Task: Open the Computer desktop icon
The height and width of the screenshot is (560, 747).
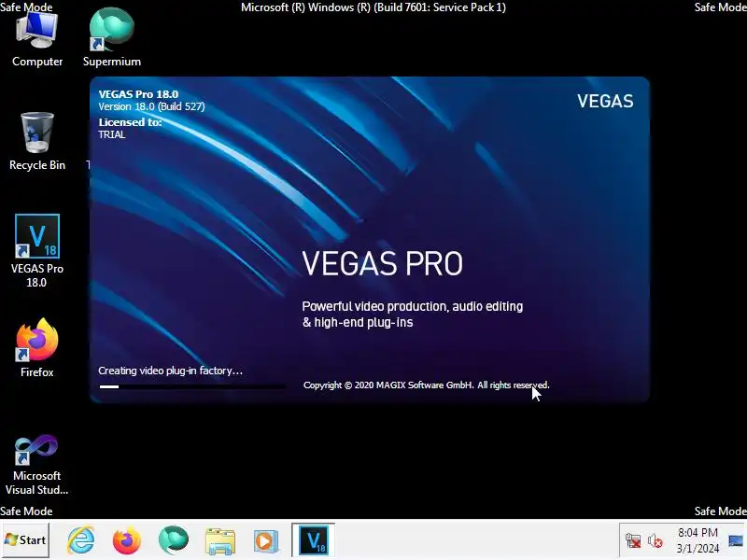Action: click(37, 38)
